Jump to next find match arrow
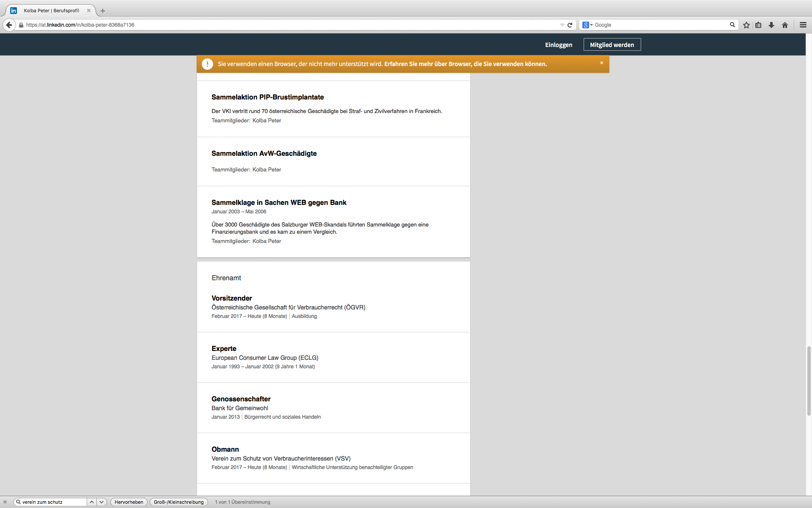812x508 pixels. coord(101,502)
